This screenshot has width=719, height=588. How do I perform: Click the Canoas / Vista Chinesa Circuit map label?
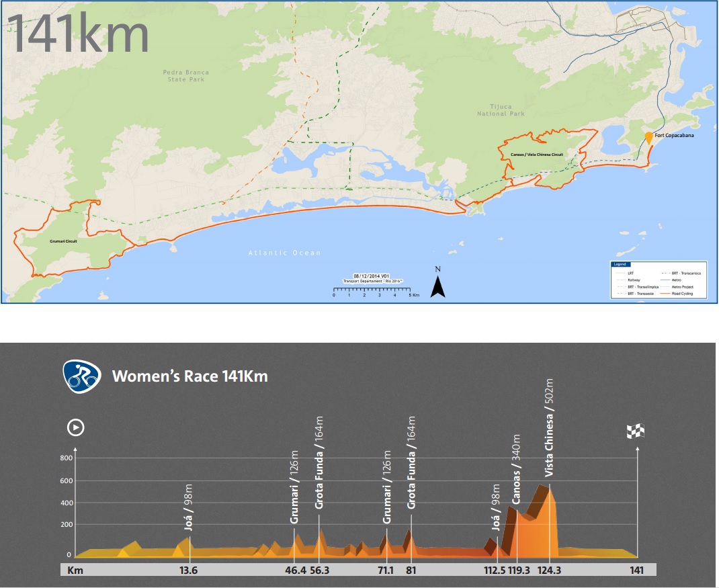[x=536, y=154]
